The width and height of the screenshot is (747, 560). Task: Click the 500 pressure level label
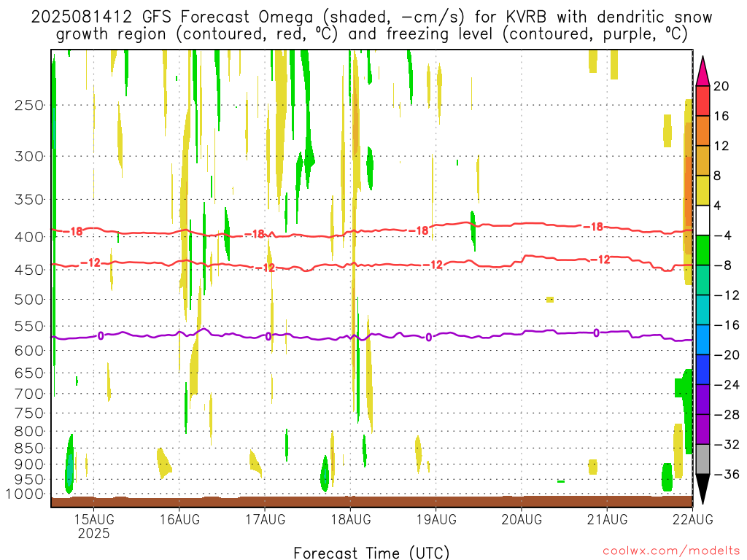coord(29,300)
